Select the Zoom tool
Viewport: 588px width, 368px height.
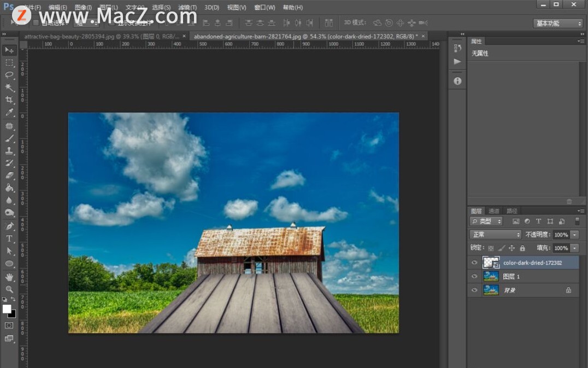click(x=9, y=289)
